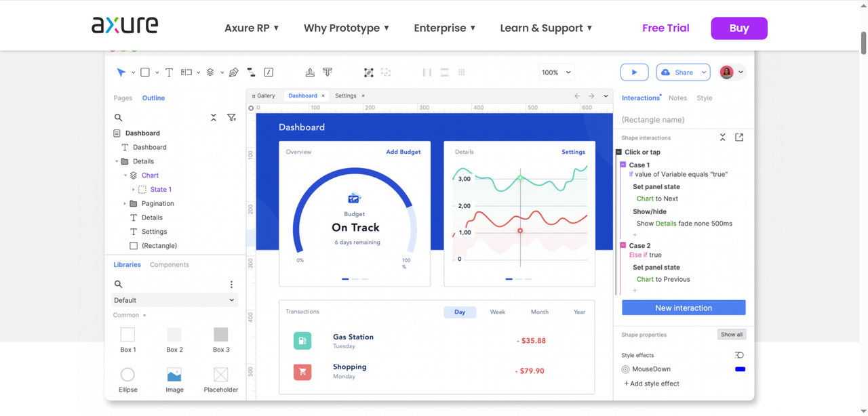The image size is (868, 416).
Task: Collapse the Details folder in outline
Action: coord(117,161)
